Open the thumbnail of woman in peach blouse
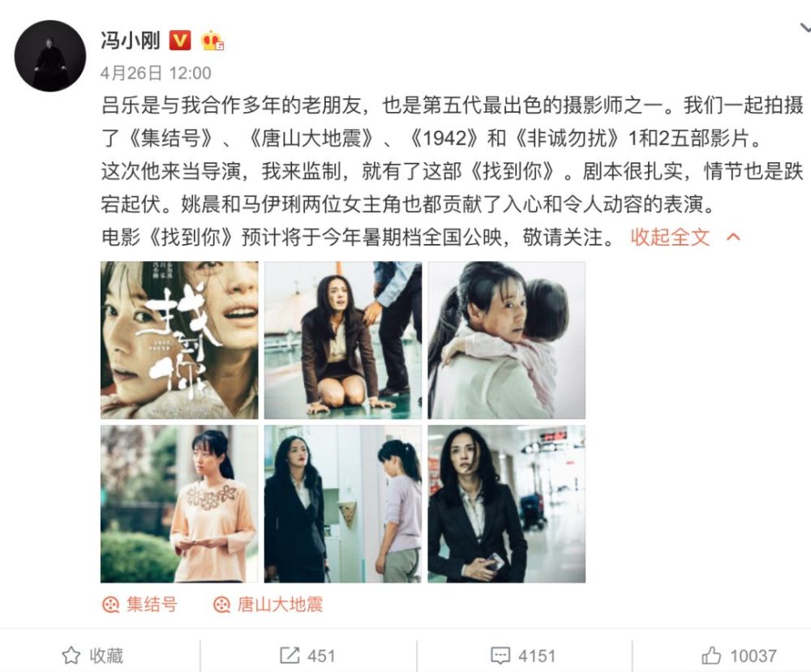This screenshot has height=672, width=811. coord(179,504)
